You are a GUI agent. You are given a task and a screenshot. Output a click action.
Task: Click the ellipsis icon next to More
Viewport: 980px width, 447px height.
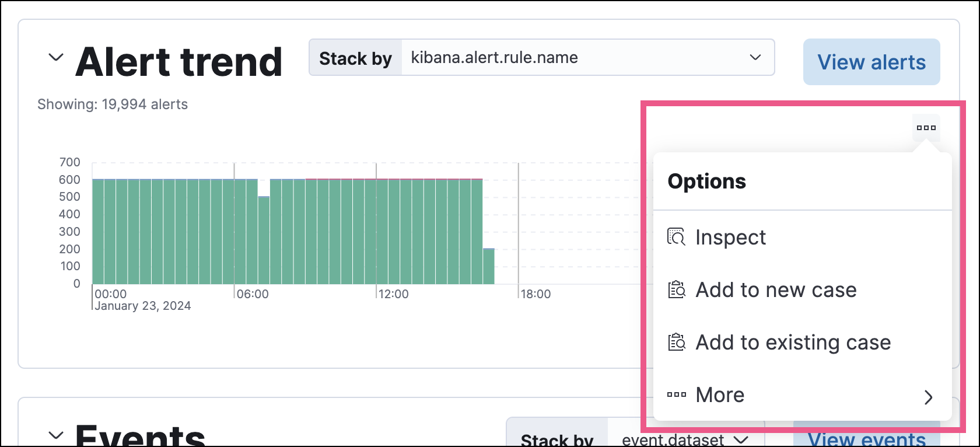(676, 395)
